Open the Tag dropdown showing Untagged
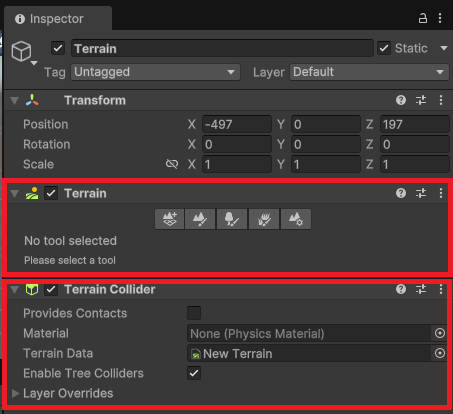This screenshot has width=453, height=414. pyautogui.click(x=155, y=72)
